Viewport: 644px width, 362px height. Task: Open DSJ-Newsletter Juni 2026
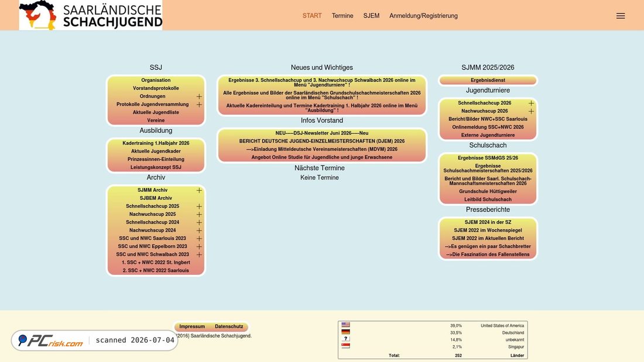pos(321,133)
